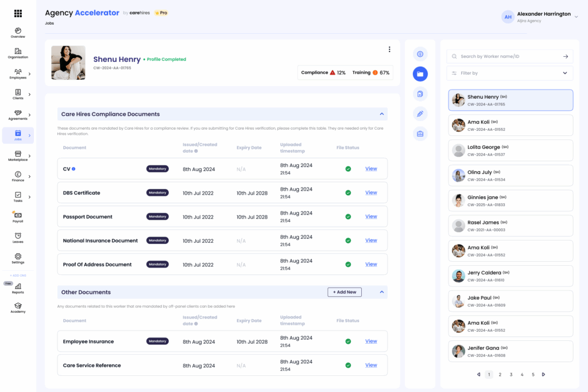The width and height of the screenshot is (588, 392).
Task: Open the Marketplace sidebar menu
Action: click(18, 156)
